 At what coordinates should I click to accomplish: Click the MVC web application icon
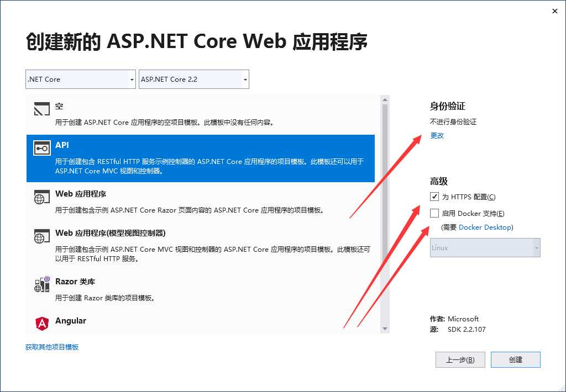tap(42, 236)
